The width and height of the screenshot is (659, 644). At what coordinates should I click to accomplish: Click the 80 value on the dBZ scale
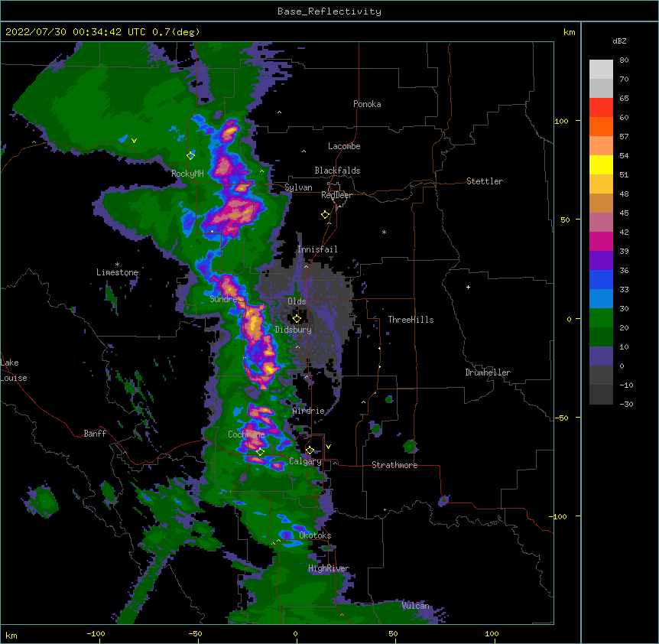(x=624, y=60)
